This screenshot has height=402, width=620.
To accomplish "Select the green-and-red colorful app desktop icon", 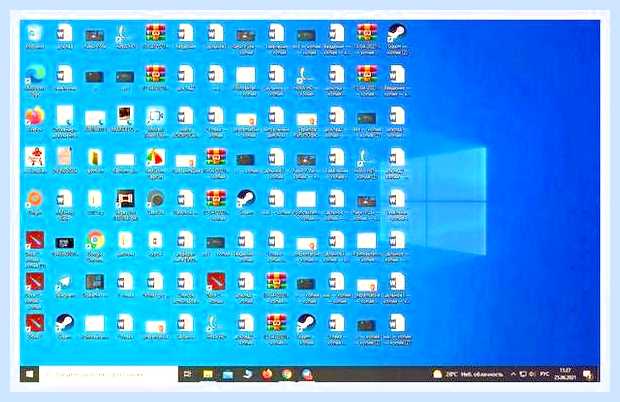I will (155, 162).
